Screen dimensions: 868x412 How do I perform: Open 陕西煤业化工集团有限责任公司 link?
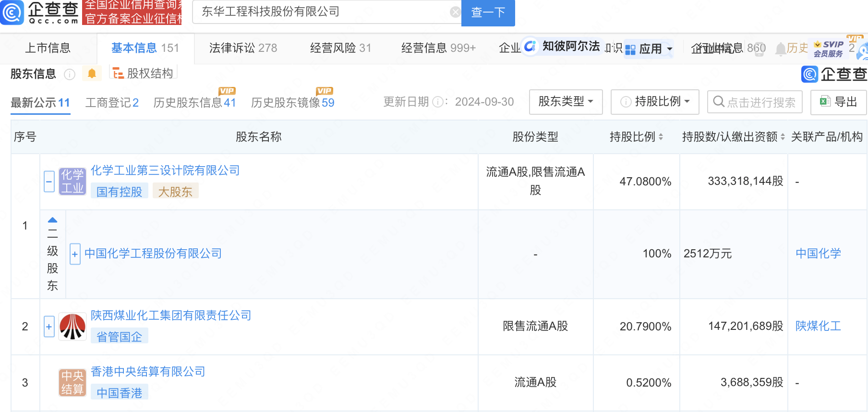coord(171,315)
